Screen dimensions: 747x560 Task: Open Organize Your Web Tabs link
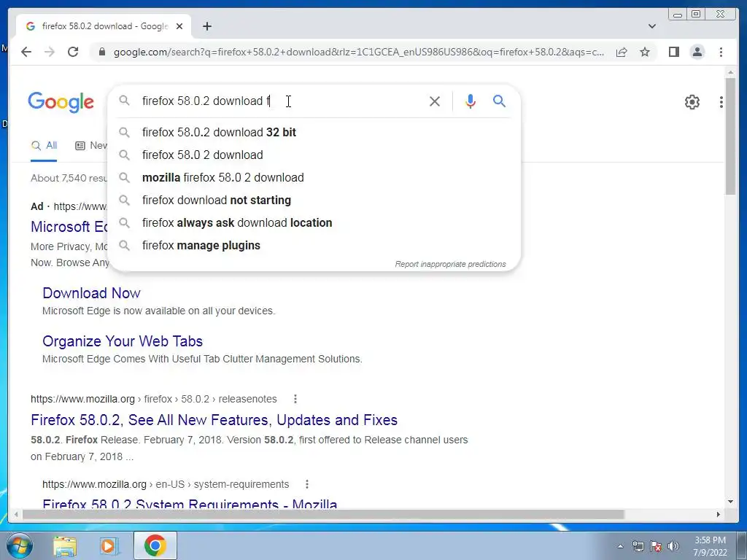[x=123, y=341]
